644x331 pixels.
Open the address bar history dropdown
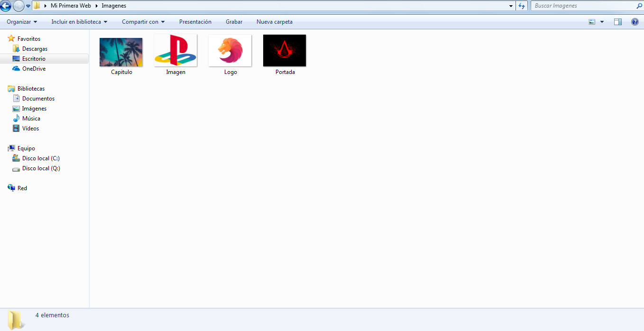[511, 6]
